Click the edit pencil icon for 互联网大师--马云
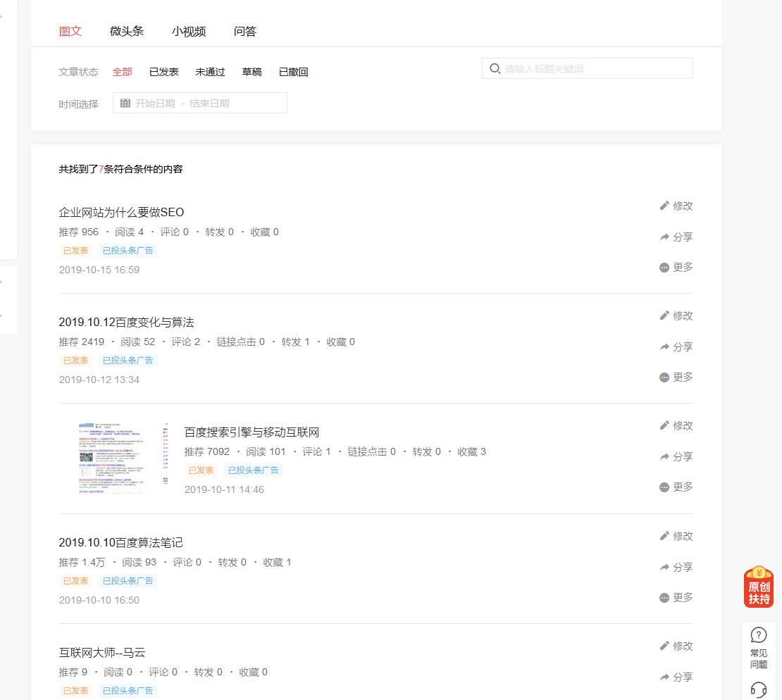This screenshot has width=782, height=700. (x=664, y=645)
